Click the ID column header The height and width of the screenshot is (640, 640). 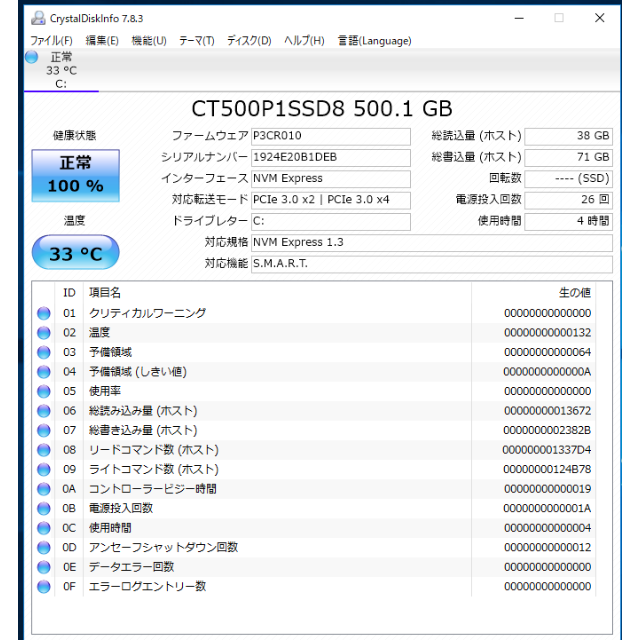69,293
